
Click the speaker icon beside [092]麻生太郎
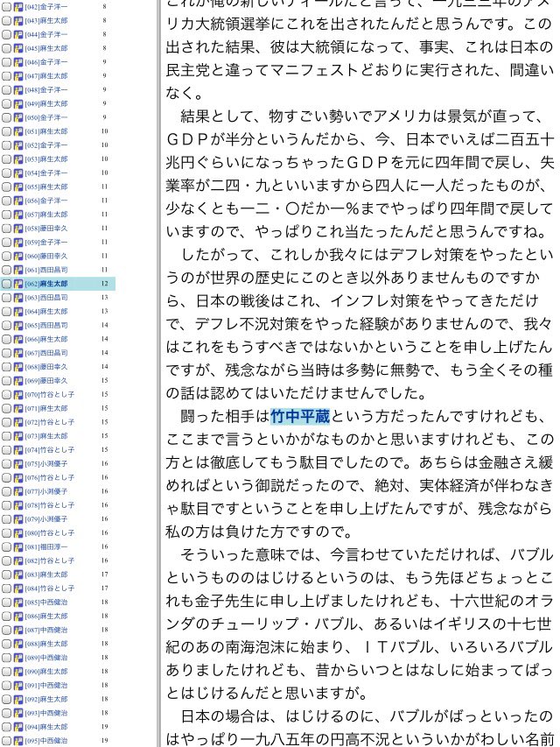(18, 700)
